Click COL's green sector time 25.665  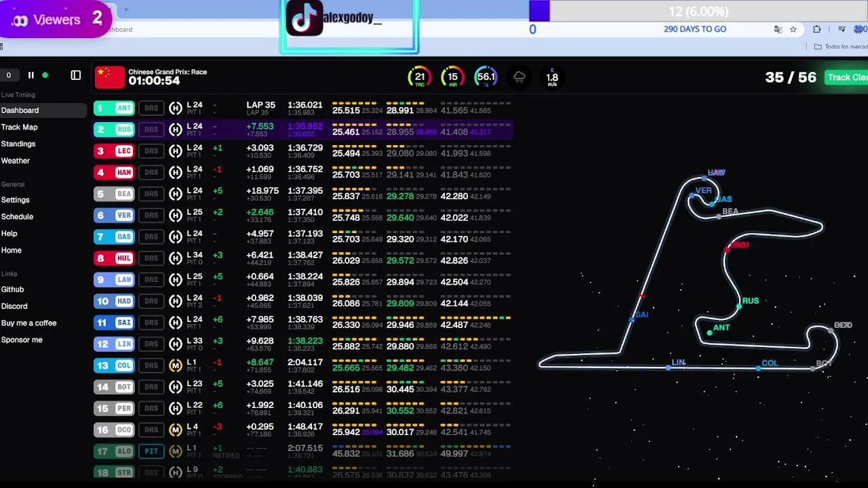pyautogui.click(x=346, y=367)
